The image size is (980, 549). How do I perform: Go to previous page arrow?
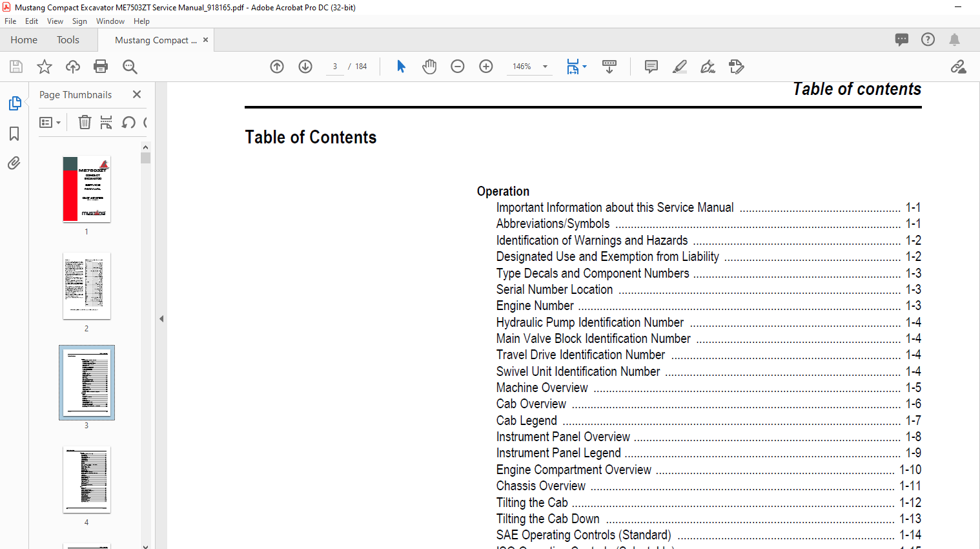tap(277, 67)
